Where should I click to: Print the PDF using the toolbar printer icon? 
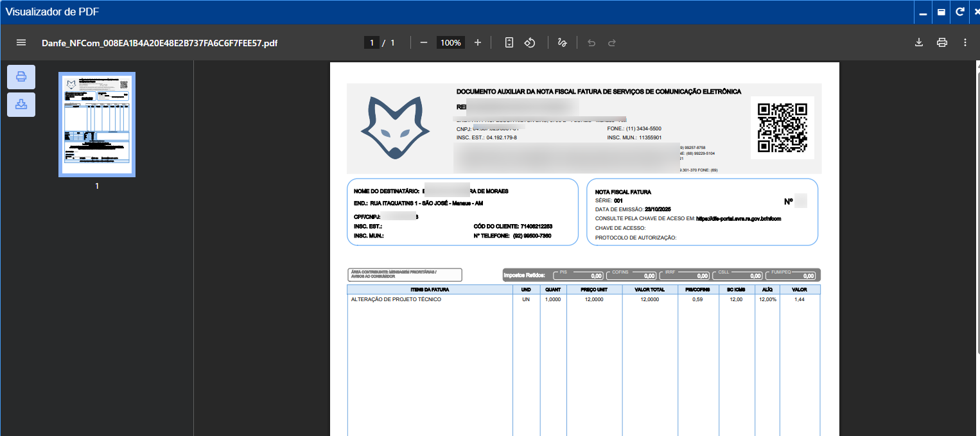[x=942, y=42]
